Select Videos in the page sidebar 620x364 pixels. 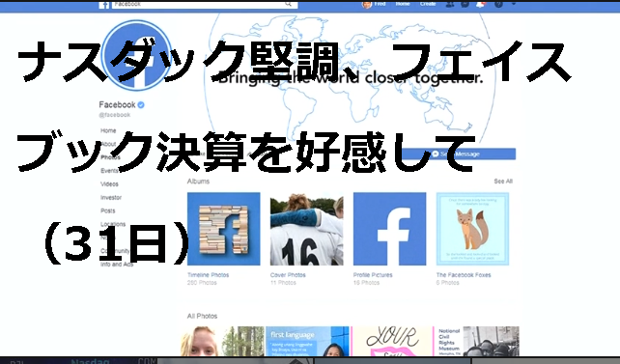(109, 184)
